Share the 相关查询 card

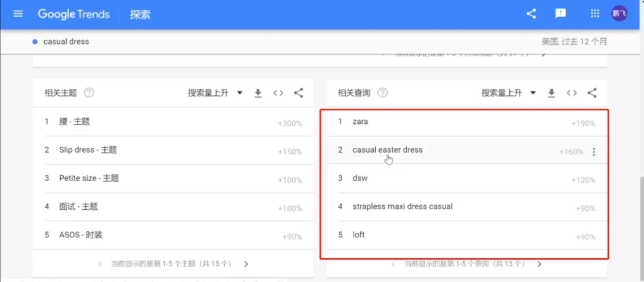(592, 93)
